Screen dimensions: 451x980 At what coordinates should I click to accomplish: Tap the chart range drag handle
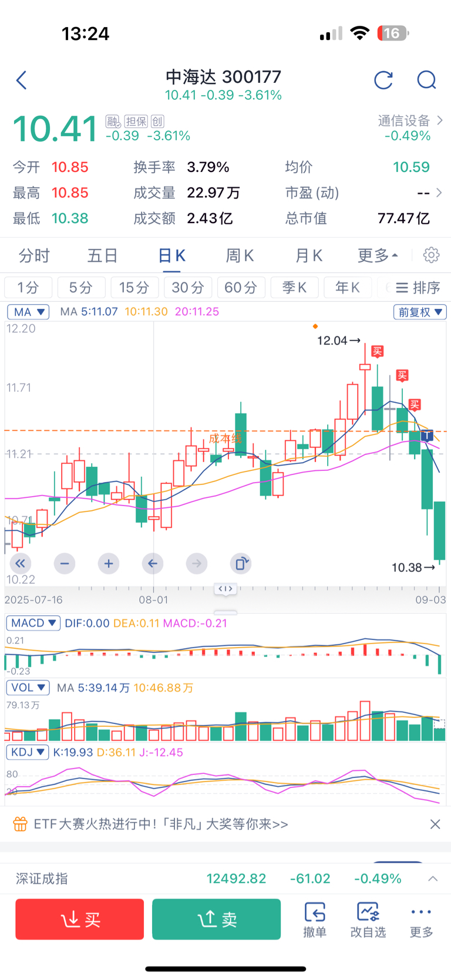[225, 588]
